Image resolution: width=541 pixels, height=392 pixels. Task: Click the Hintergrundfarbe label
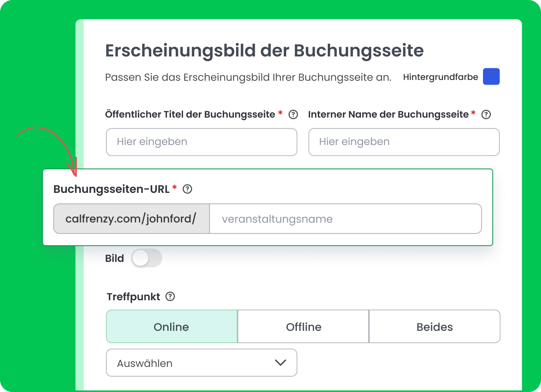[x=440, y=77]
